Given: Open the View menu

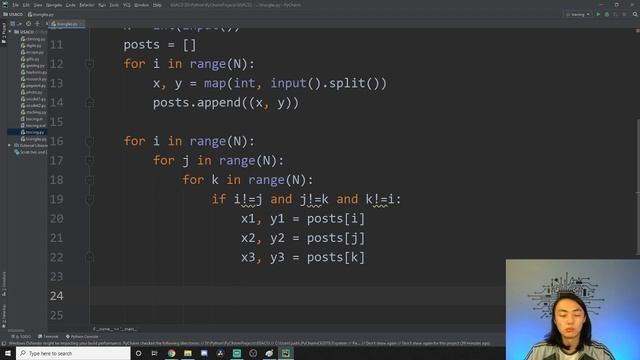Looking at the screenshot, I should coord(38,5).
